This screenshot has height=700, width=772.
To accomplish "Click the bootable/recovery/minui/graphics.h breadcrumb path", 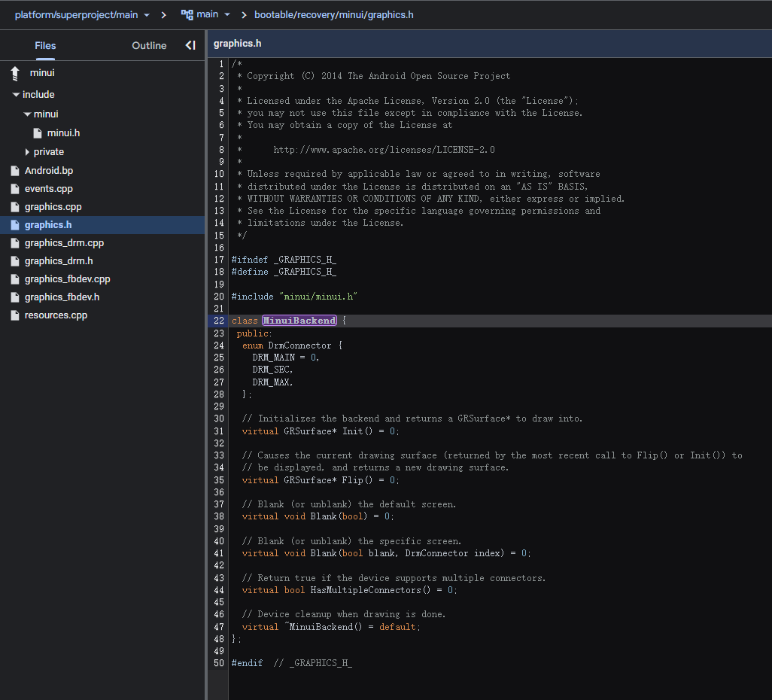I will click(333, 15).
